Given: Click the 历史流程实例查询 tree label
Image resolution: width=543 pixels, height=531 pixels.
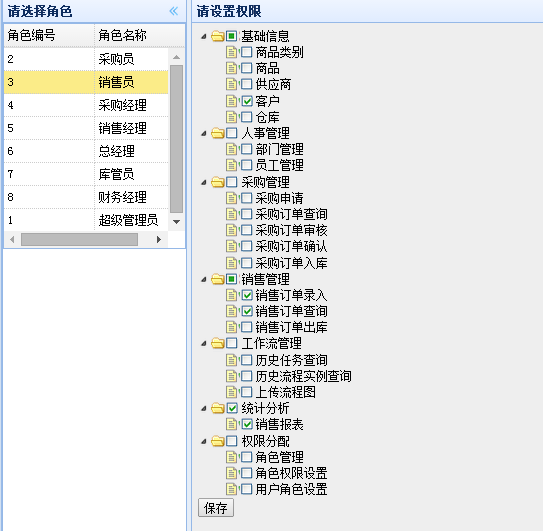Looking at the screenshot, I should [x=303, y=376].
